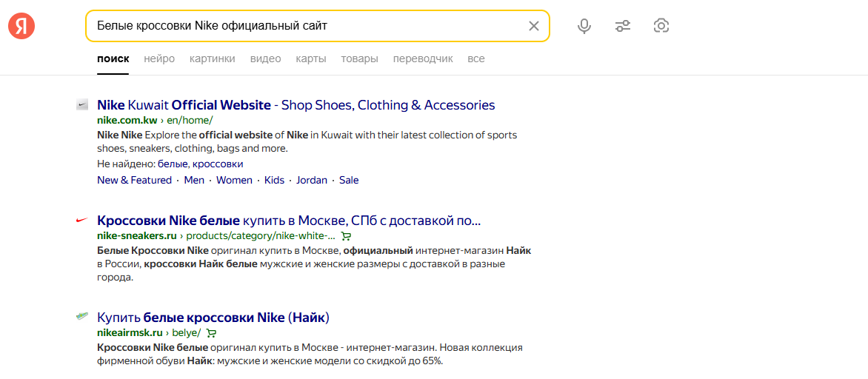Clear the search query with X icon
The image size is (868, 379).
coord(534,26)
